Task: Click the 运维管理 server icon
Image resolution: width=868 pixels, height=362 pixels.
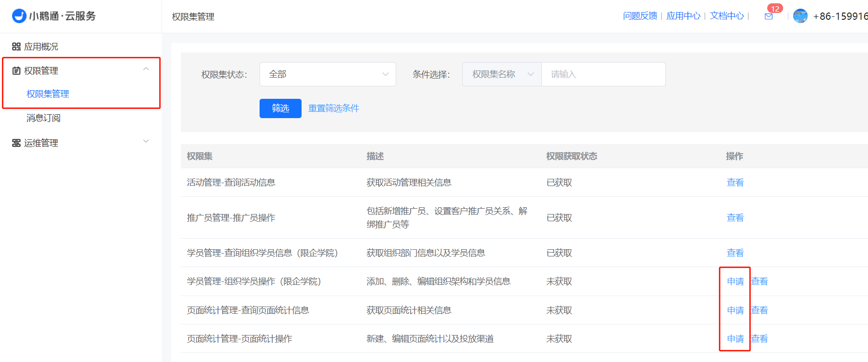Action: (x=16, y=143)
